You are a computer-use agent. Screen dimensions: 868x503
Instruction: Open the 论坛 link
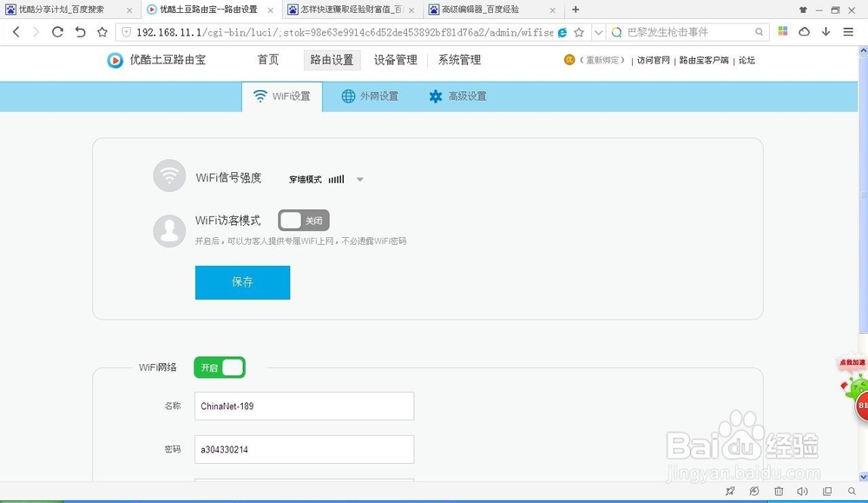[x=746, y=60]
